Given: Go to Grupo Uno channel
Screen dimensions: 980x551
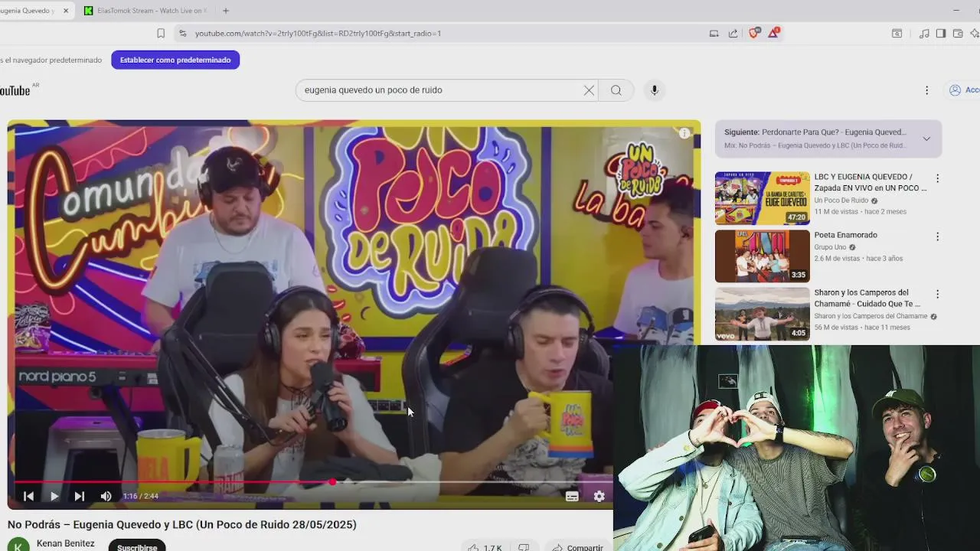Looking at the screenshot, I should [830, 247].
